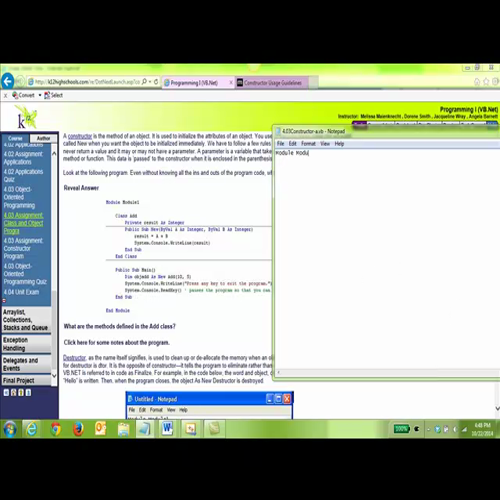The image size is (500, 500).
Task: Go back with the browser back arrow
Action: (x=7, y=81)
